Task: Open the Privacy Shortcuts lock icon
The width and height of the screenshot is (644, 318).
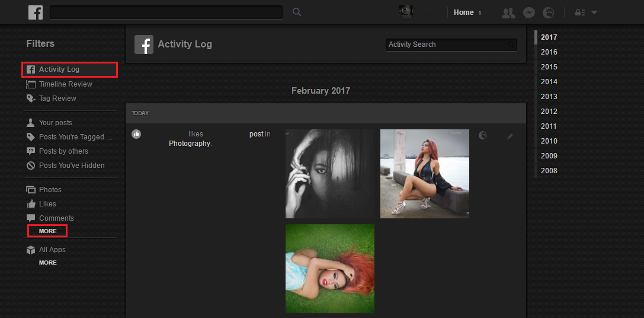Action: [x=579, y=12]
